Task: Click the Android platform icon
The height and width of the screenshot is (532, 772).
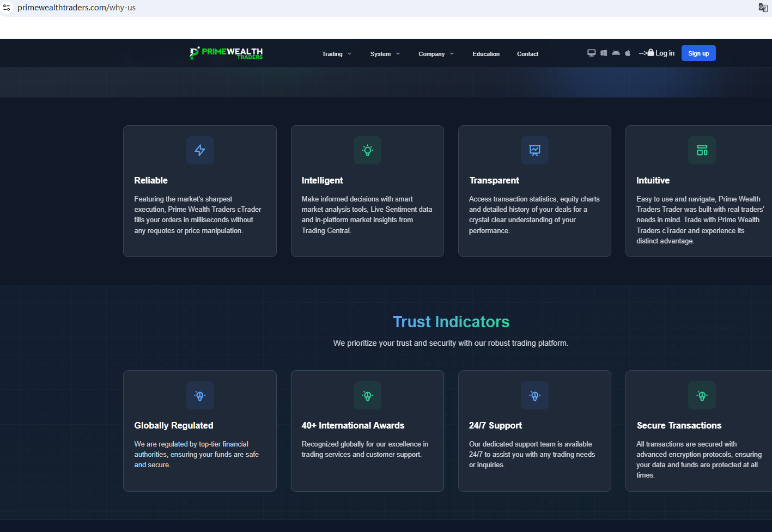Action: (616, 53)
